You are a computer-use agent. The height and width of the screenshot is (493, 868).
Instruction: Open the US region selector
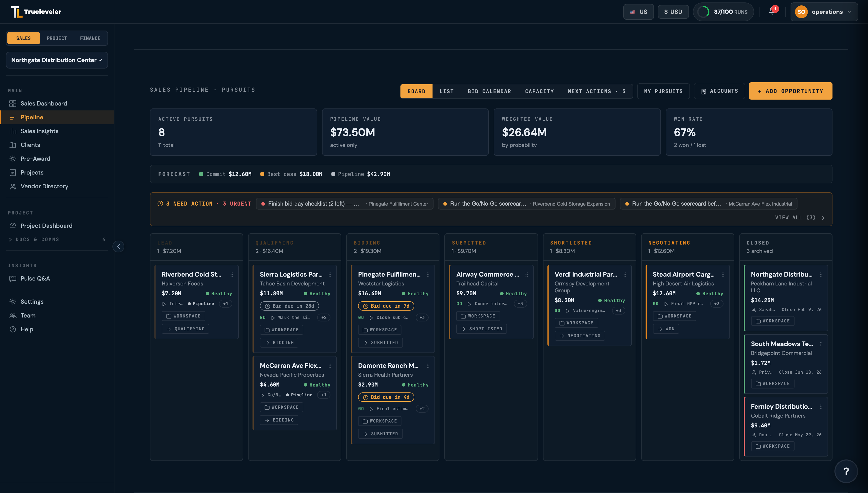(x=638, y=12)
